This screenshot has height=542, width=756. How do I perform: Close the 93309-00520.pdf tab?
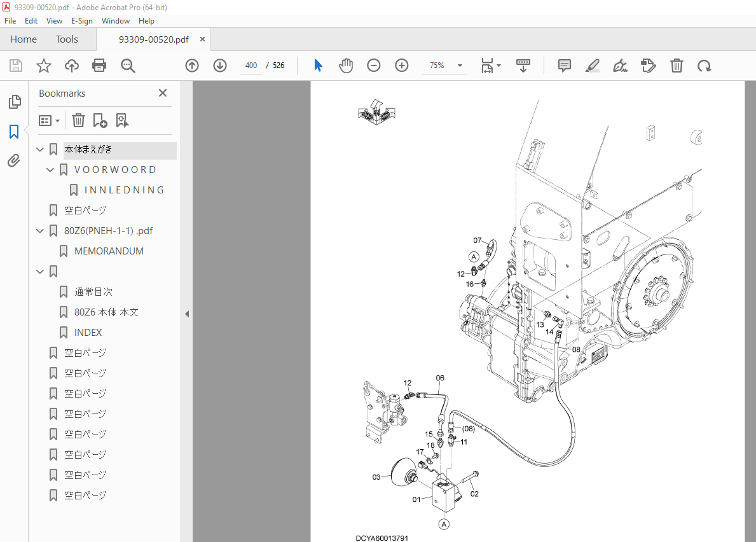point(202,39)
